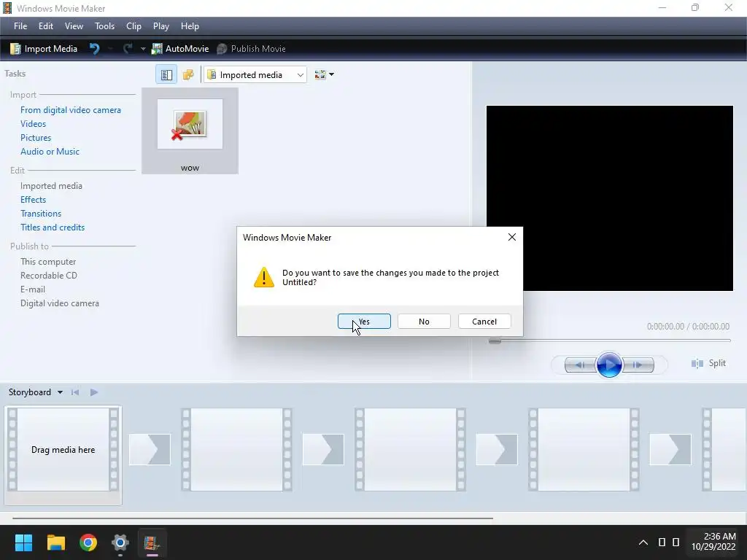Click the Previous Frame button
This screenshot has width=747, height=560.
click(580, 365)
